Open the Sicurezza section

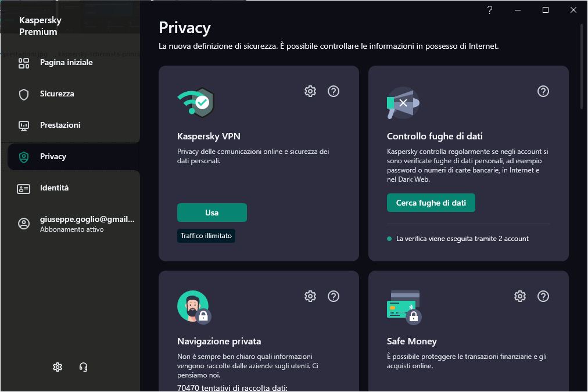[x=57, y=94]
